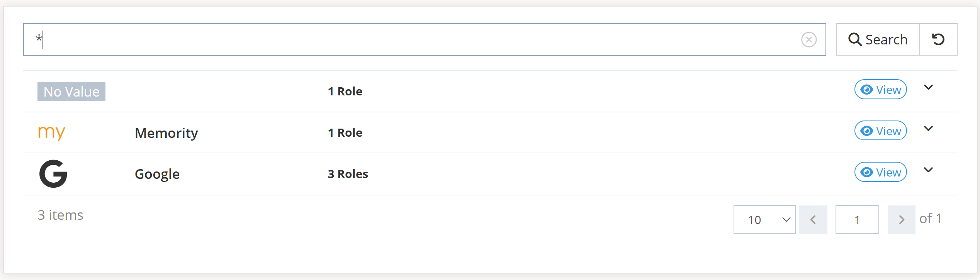980x280 pixels.
Task: Go to the next page arrow
Action: tap(901, 220)
